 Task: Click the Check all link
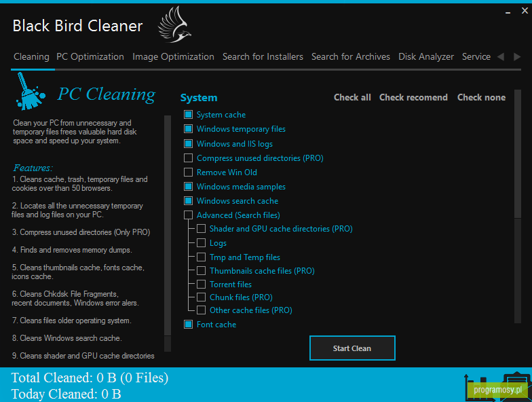(352, 98)
